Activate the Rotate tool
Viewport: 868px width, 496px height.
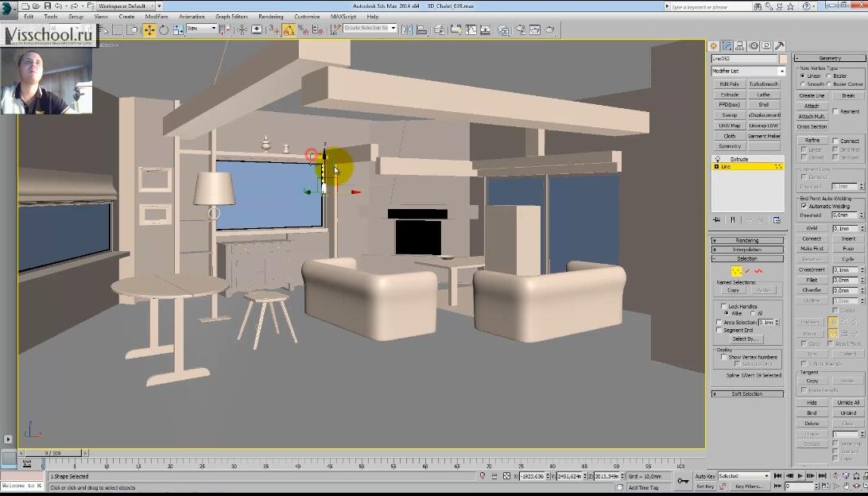click(164, 30)
